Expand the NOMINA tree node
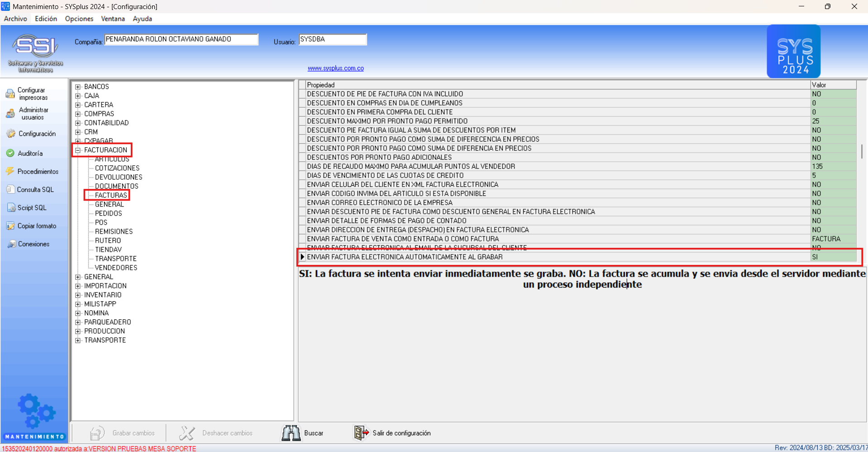 [78, 313]
